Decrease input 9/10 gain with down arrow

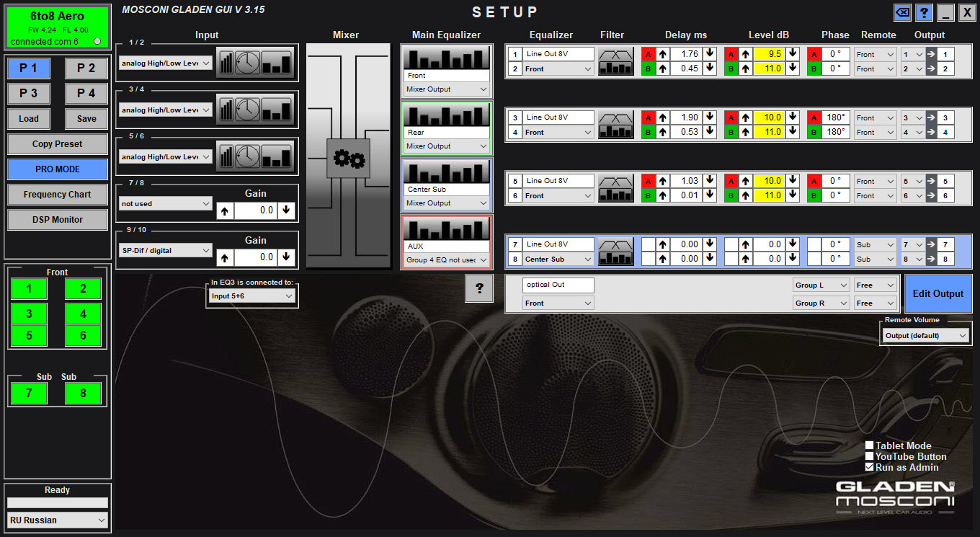tap(287, 257)
